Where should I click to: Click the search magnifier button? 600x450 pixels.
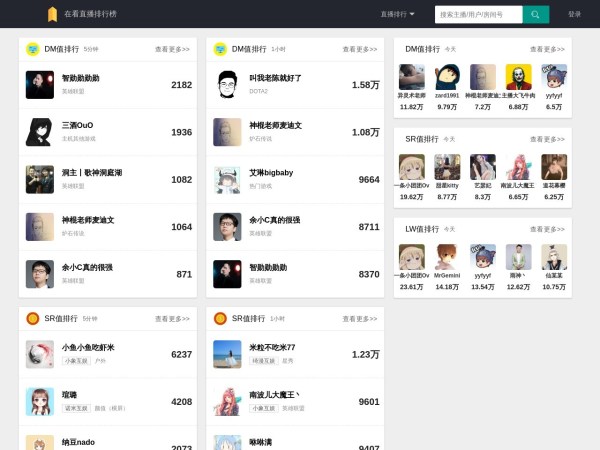coord(536,14)
